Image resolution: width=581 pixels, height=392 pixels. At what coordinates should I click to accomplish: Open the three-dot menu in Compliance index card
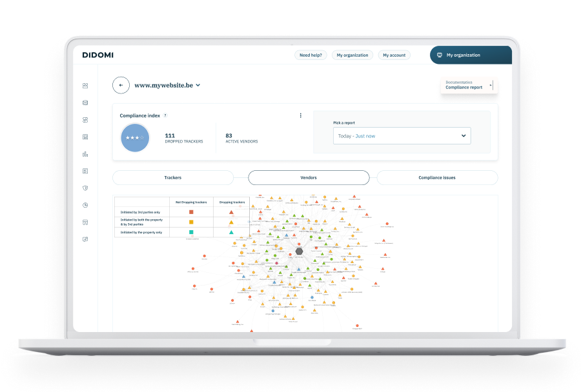coord(300,115)
